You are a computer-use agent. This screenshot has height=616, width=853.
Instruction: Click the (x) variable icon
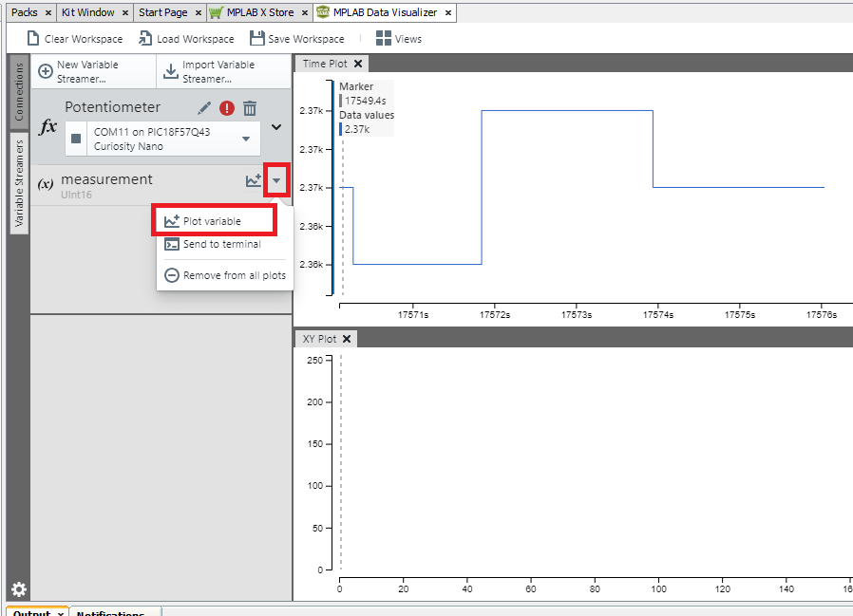46,183
